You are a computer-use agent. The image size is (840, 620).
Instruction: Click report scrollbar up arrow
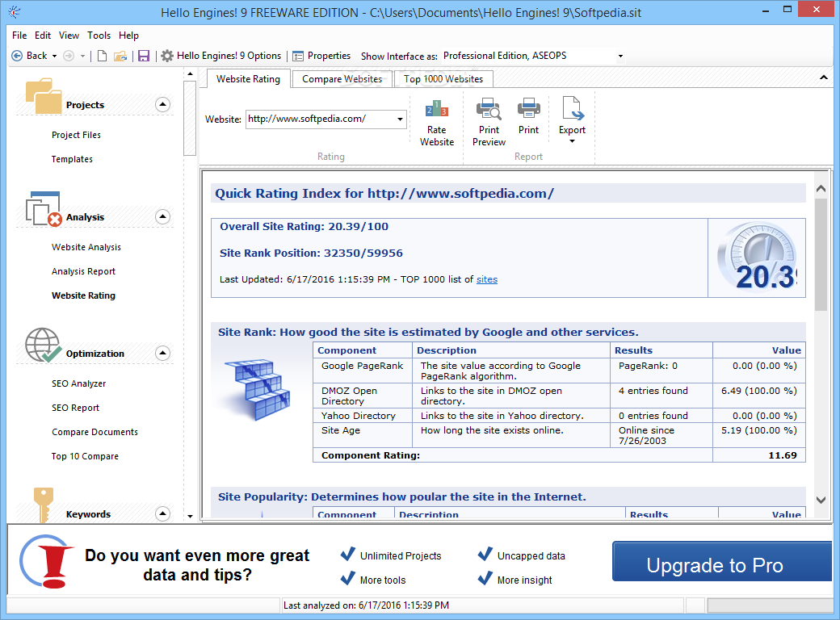click(x=821, y=188)
